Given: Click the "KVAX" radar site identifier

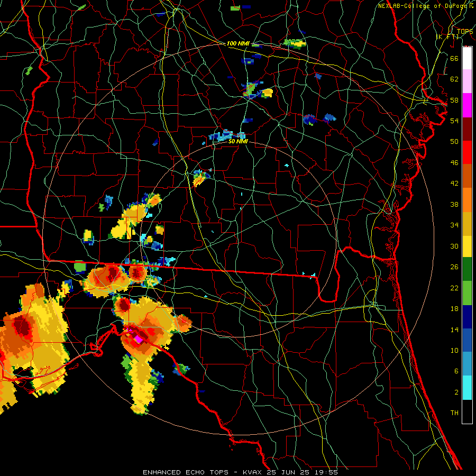Looking at the screenshot, I should pyautogui.click(x=253, y=472).
